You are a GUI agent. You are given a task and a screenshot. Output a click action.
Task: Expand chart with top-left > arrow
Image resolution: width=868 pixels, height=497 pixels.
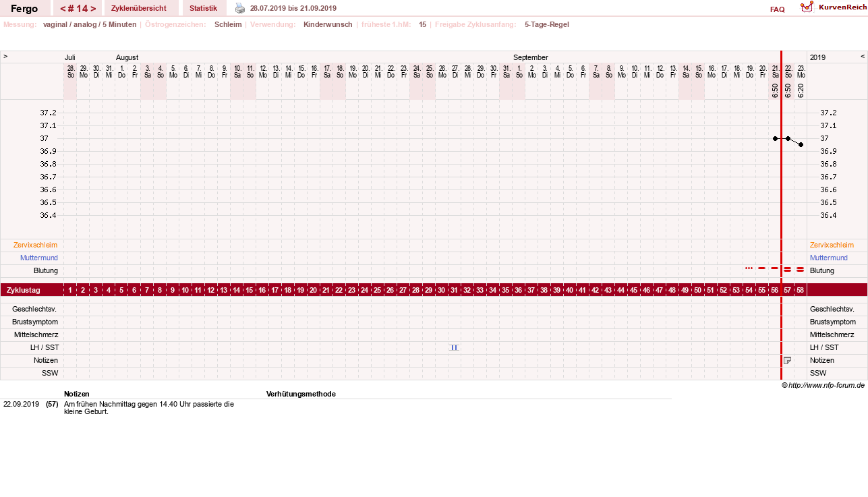pyautogui.click(x=5, y=57)
